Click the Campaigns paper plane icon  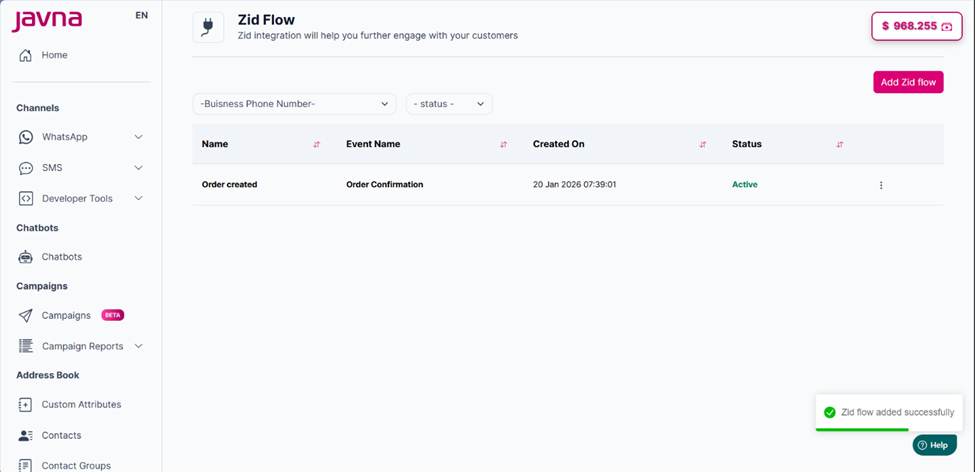click(26, 316)
